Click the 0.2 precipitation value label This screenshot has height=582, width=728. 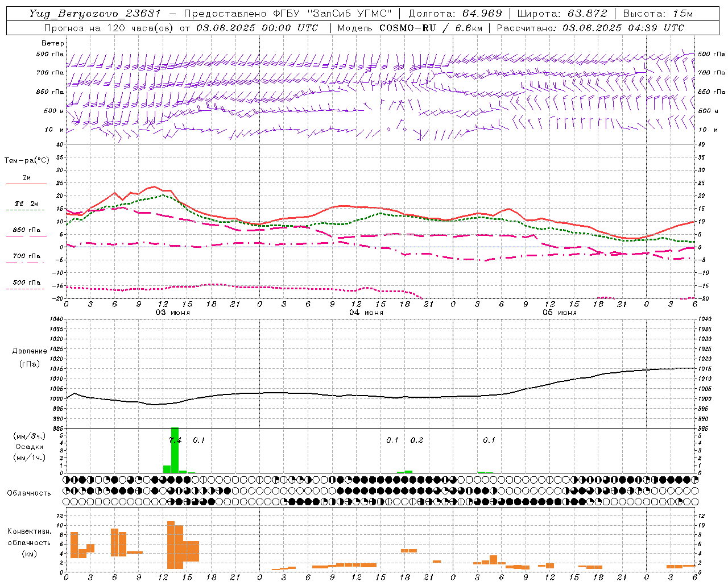pos(417,440)
